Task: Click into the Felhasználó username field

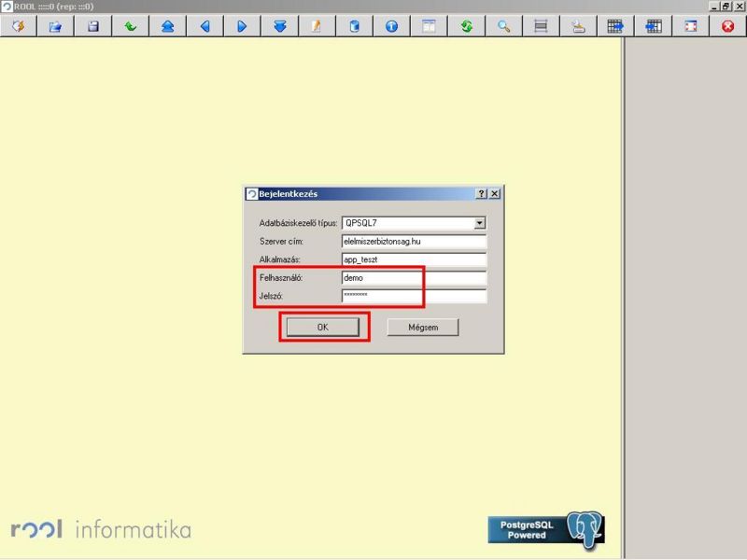Action: [x=414, y=278]
